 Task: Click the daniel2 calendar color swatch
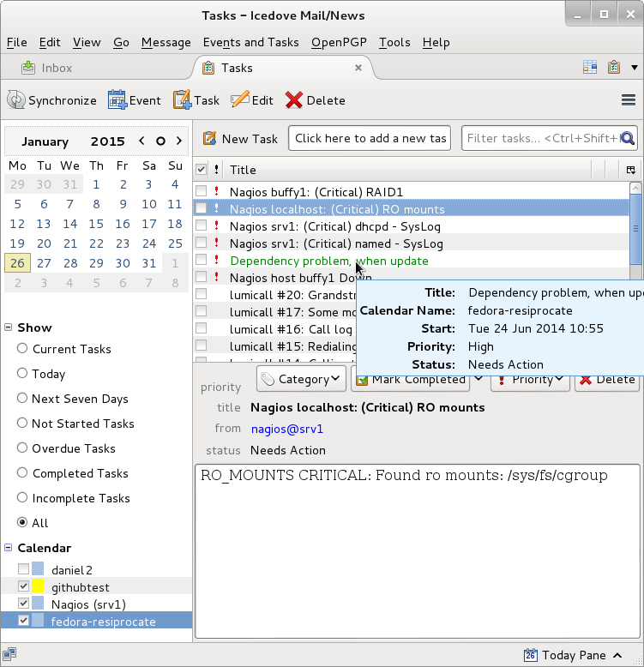(x=38, y=568)
